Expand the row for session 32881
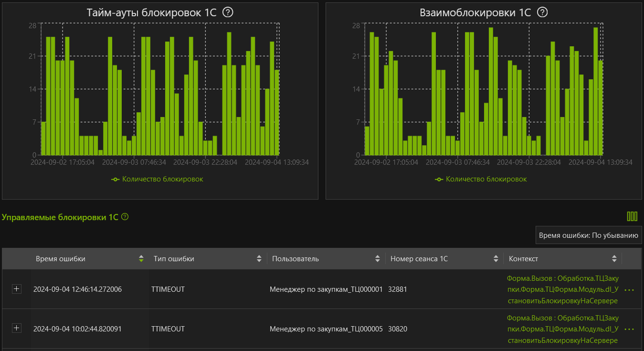Image resolution: width=644 pixels, height=351 pixels. point(17,289)
